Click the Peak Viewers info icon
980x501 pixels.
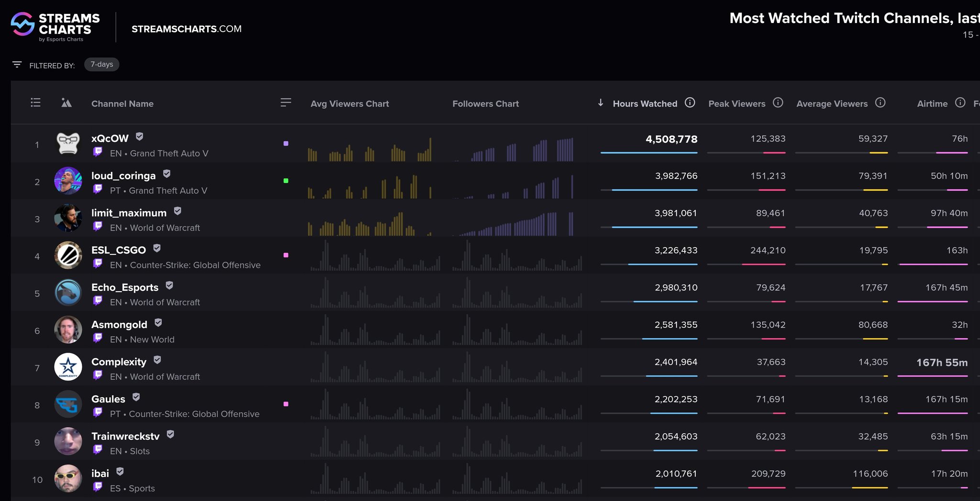point(778,102)
